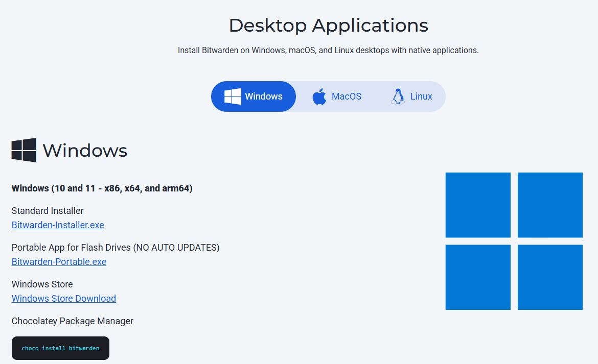Download Bitwarden-Installer.exe
The width and height of the screenshot is (598, 364).
click(58, 225)
